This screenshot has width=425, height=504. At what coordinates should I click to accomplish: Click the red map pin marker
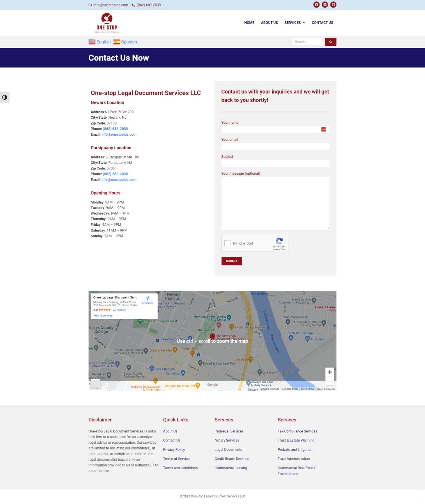pyautogui.click(x=212, y=336)
